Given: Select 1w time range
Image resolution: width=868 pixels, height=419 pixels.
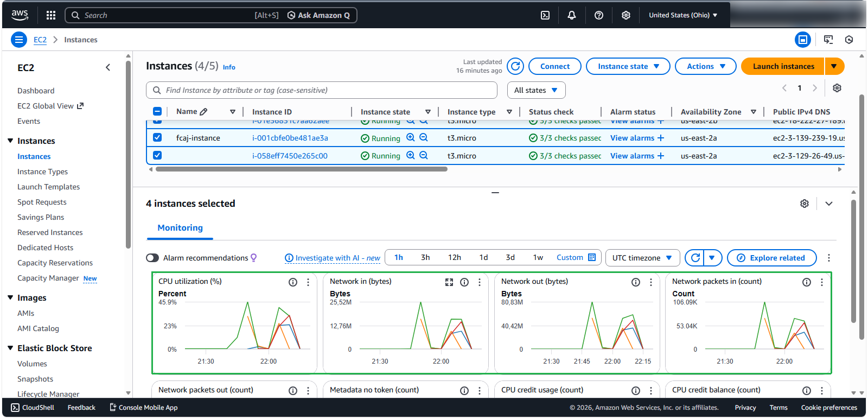Looking at the screenshot, I should [538, 257].
